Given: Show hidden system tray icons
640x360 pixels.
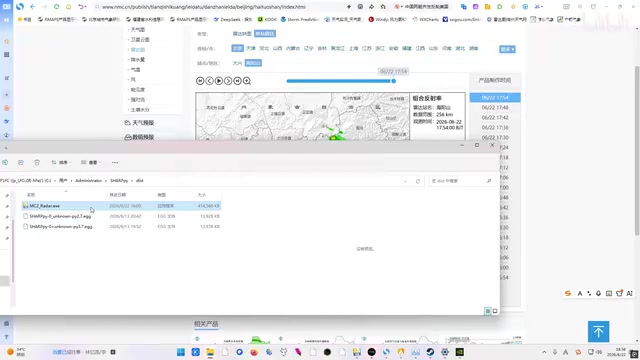Looking at the screenshot, I should tap(544, 352).
